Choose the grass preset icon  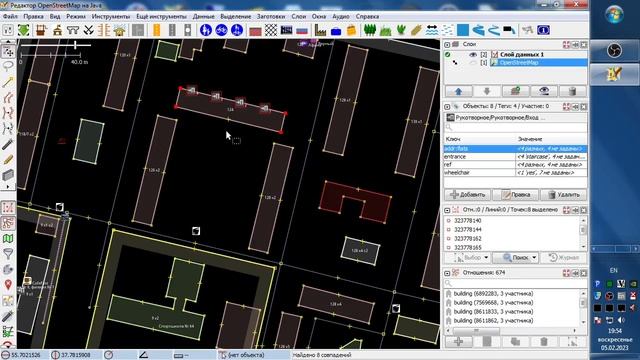coord(385,30)
